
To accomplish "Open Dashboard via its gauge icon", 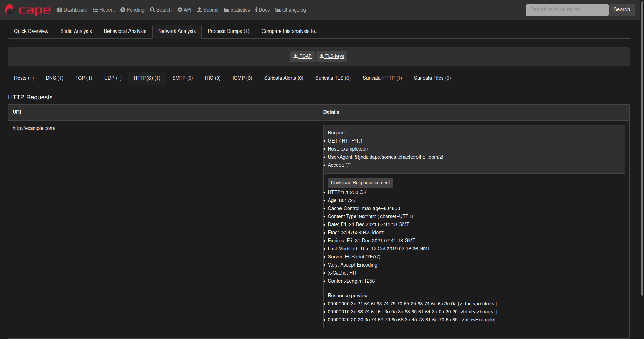I will pyautogui.click(x=59, y=10).
